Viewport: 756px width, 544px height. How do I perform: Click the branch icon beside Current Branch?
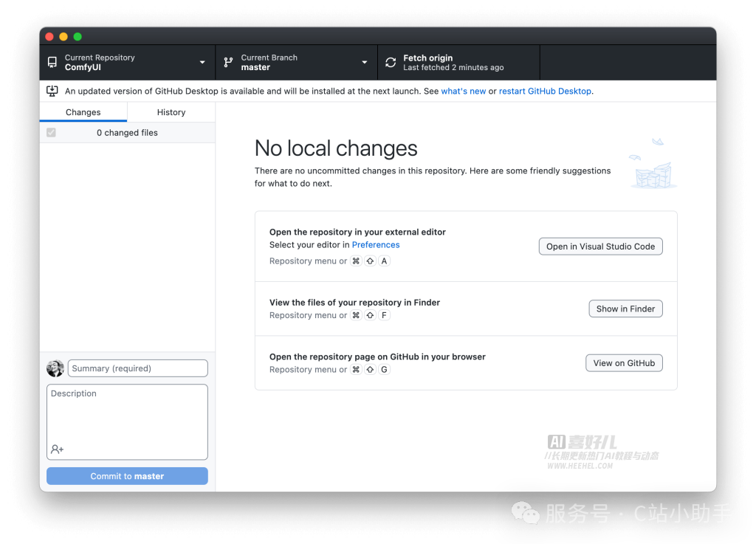(229, 62)
